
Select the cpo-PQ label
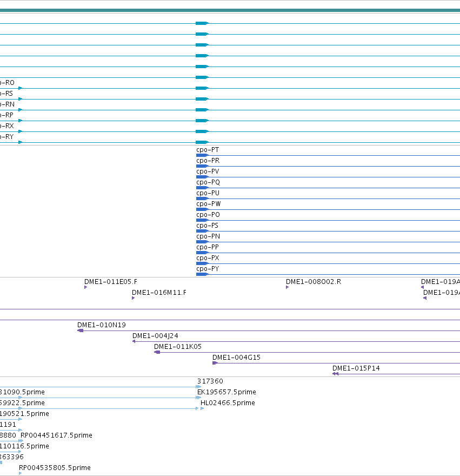point(208,182)
